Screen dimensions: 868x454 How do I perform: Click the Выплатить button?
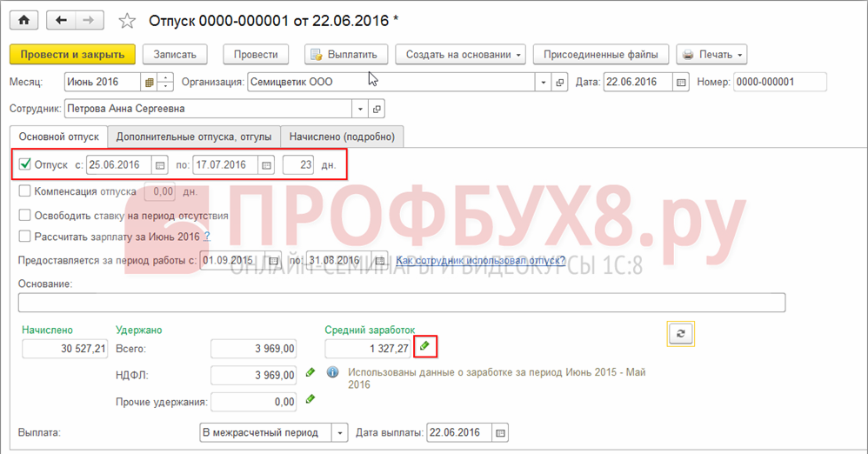coord(346,54)
